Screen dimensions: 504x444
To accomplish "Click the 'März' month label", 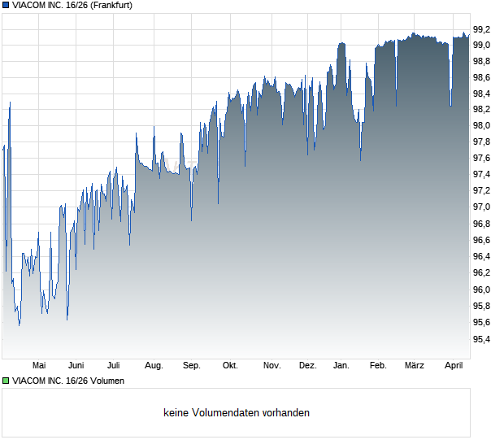I will (415, 366).
